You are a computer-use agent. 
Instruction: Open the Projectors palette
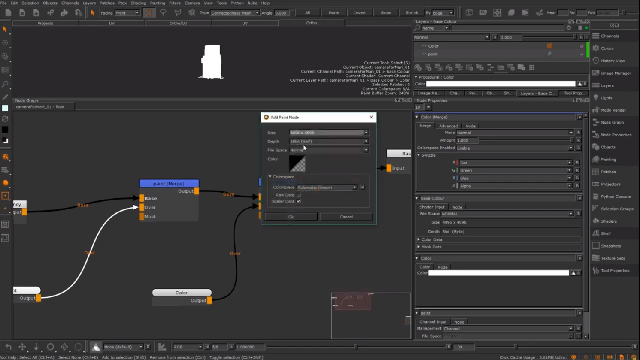pyautogui.click(x=610, y=184)
